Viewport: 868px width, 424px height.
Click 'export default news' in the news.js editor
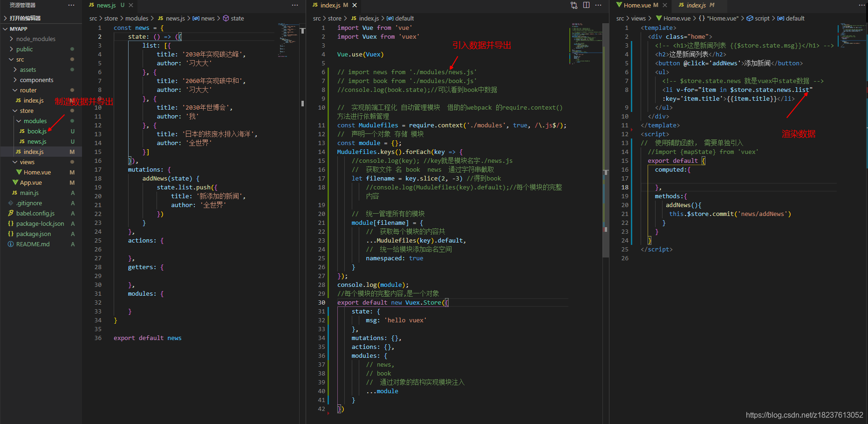coord(147,338)
